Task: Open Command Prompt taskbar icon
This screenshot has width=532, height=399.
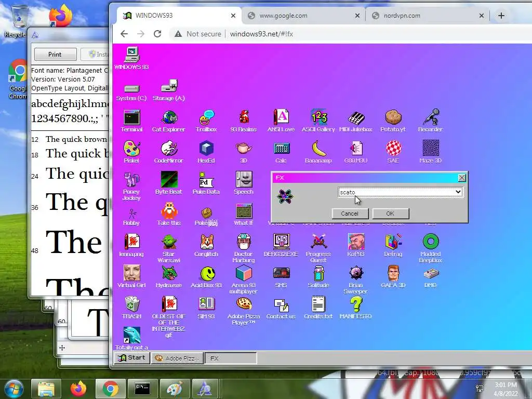Action: coord(142,389)
